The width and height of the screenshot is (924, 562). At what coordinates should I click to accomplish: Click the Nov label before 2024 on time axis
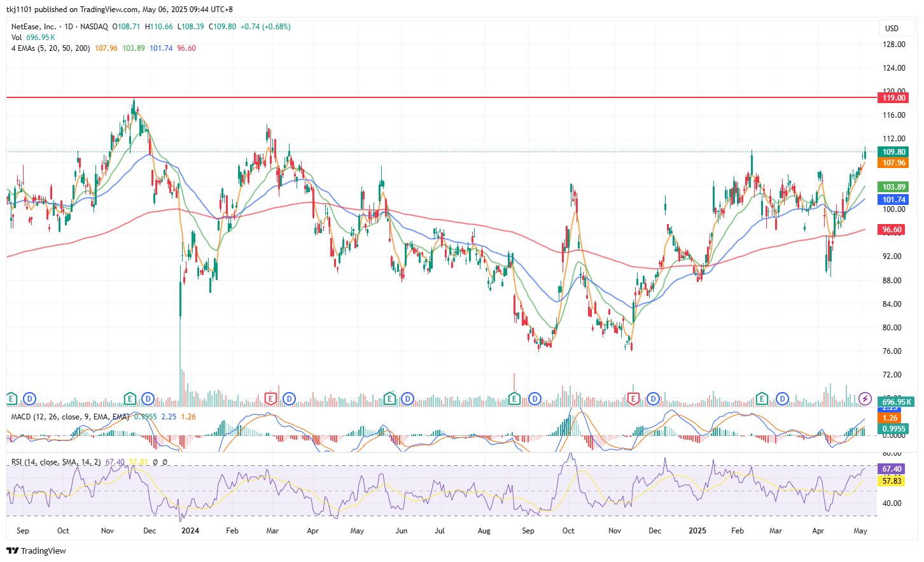point(108,531)
